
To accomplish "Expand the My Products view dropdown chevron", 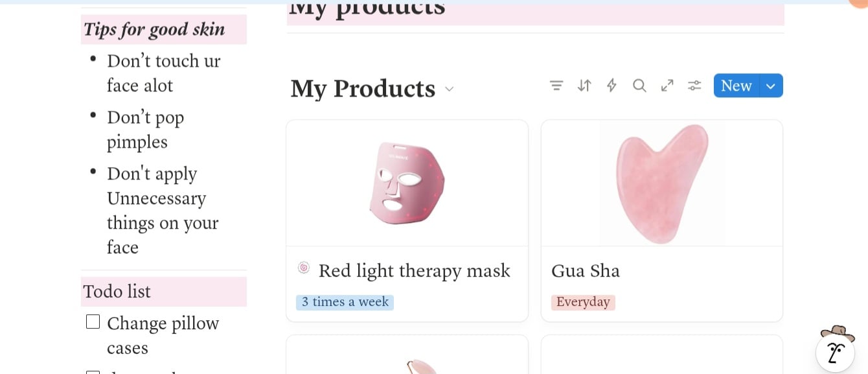I will [x=450, y=89].
